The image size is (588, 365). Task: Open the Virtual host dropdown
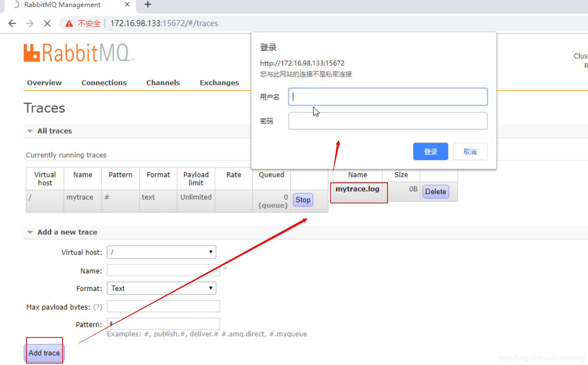[x=161, y=252]
